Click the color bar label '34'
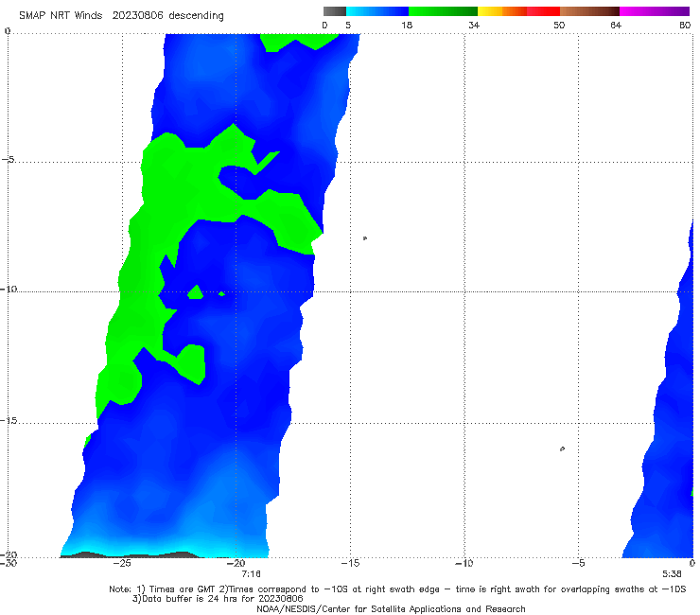The height and width of the screenshot is (615, 700). pos(474,25)
